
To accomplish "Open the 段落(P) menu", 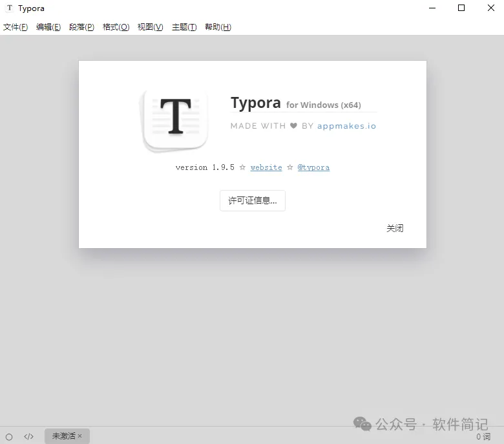I will (x=81, y=27).
